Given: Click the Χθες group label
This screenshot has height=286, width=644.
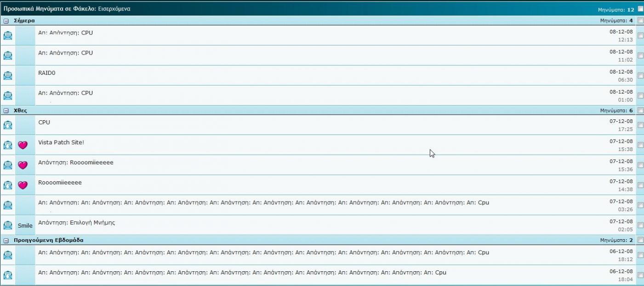Looking at the screenshot, I should [x=21, y=111].
